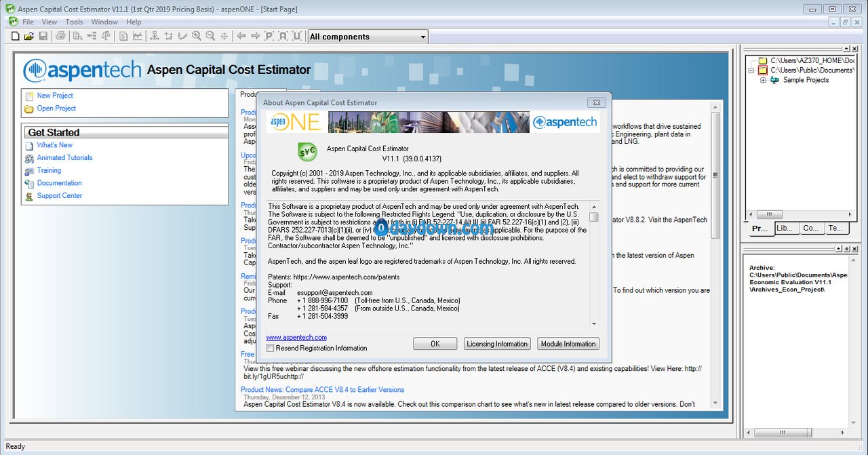Click the Documentation icon in Get Started

pyautogui.click(x=29, y=184)
